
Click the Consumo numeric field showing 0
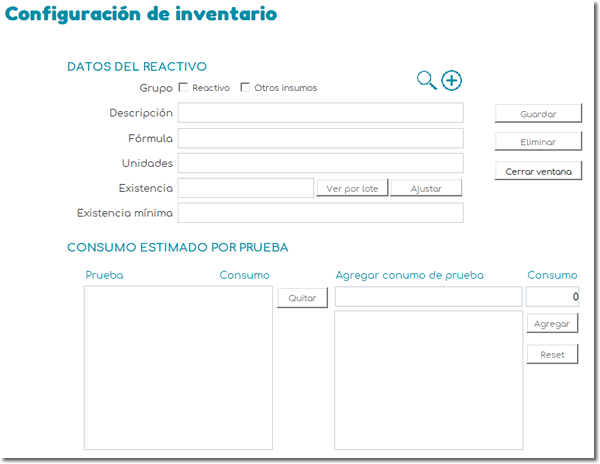tap(552, 297)
